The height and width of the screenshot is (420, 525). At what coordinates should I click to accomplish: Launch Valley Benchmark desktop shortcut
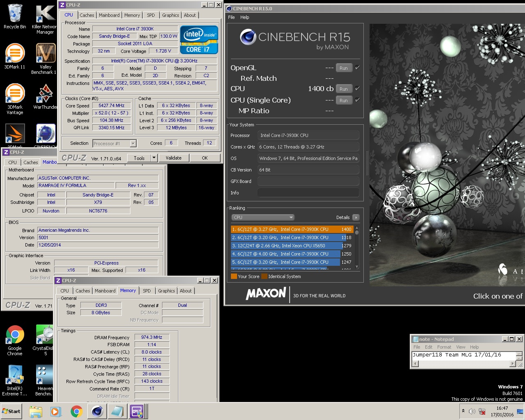[x=45, y=58]
